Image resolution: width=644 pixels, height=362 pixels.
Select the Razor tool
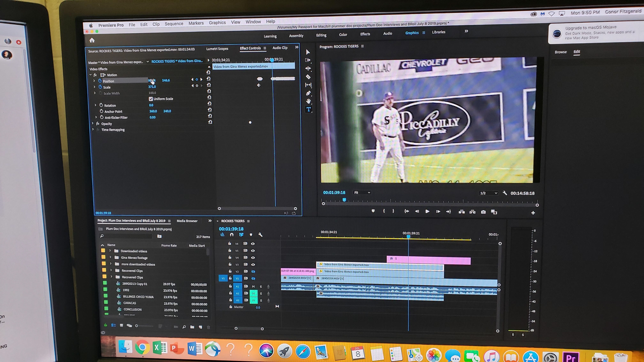point(308,77)
